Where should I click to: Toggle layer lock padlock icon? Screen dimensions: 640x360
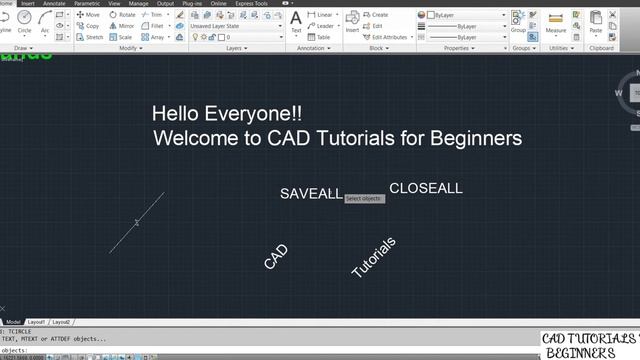[x=212, y=37]
